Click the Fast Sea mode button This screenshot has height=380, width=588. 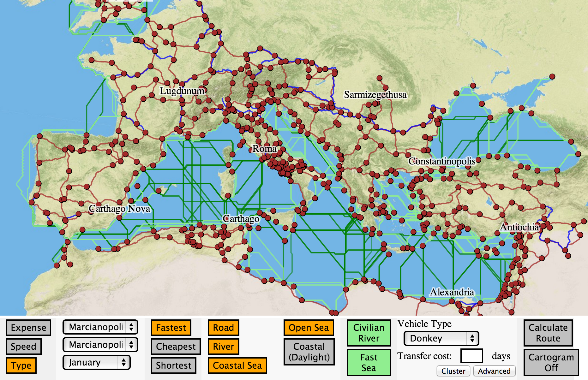[x=369, y=363]
